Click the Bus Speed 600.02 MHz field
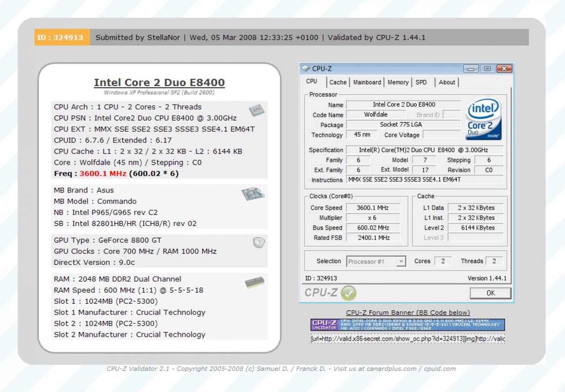Screen dimensions: 565x392 coord(373,228)
